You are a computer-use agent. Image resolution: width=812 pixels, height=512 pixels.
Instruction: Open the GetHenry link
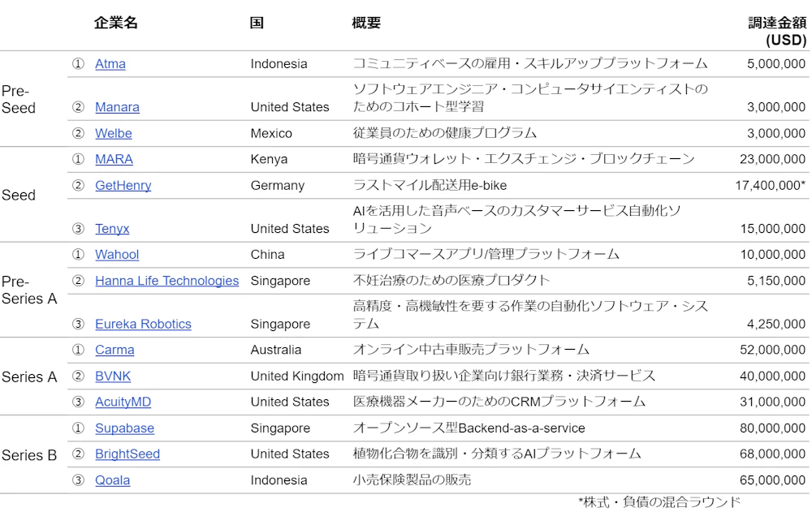(123, 185)
